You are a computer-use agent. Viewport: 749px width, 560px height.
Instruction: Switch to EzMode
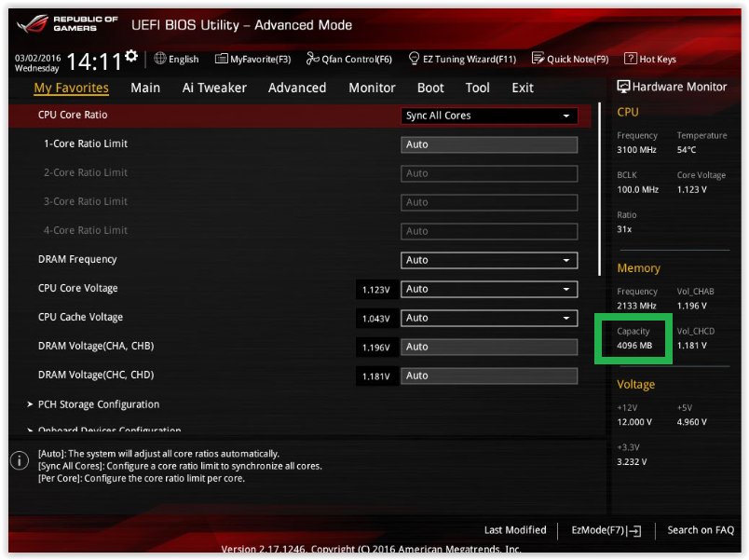[605, 529]
